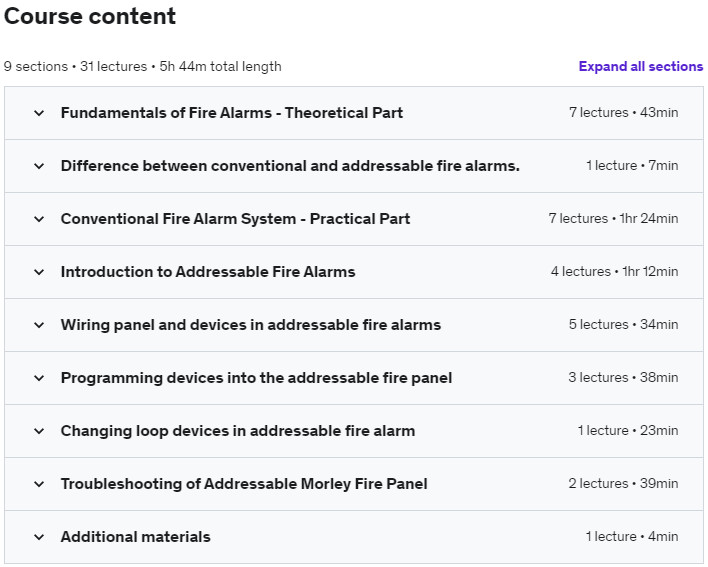Image resolution: width=708 pixels, height=567 pixels.
Task: Expand chevron for Troubleshooting Morley Fire Panel
Action: 39,484
